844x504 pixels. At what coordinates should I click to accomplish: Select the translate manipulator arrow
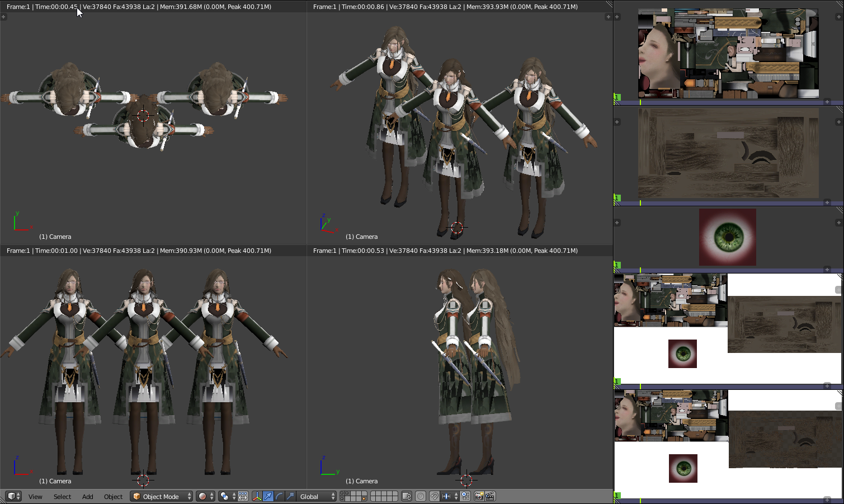pos(268,497)
